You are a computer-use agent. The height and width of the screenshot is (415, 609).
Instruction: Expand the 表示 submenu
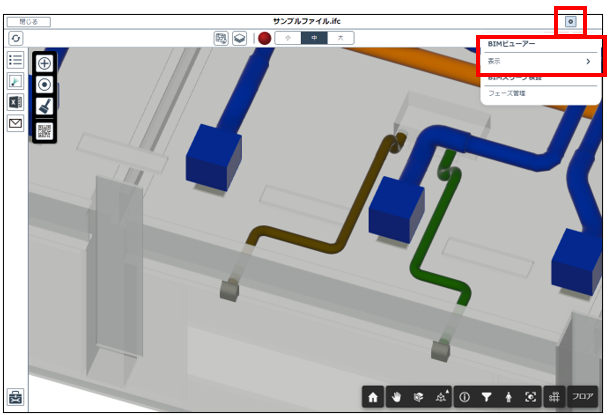tap(541, 62)
